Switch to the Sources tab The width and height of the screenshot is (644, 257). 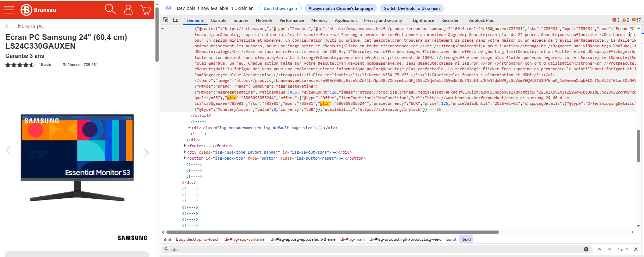[241, 20]
